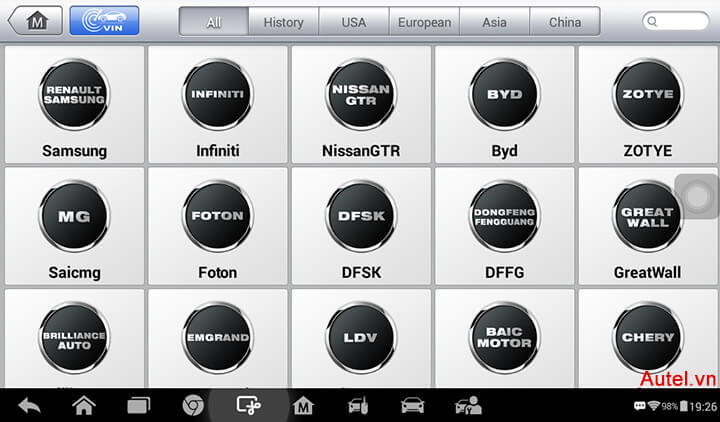Click the Samsung label text
This screenshot has height=422, width=720.
tap(74, 151)
